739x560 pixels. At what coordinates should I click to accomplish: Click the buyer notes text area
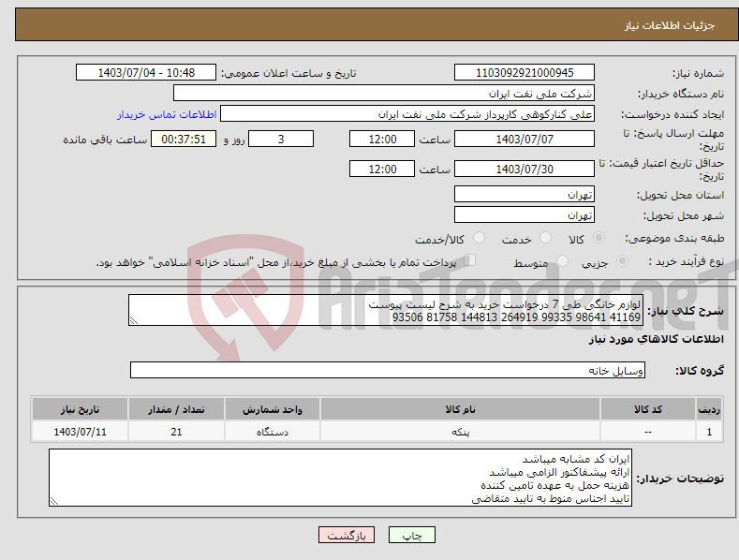(x=340, y=478)
